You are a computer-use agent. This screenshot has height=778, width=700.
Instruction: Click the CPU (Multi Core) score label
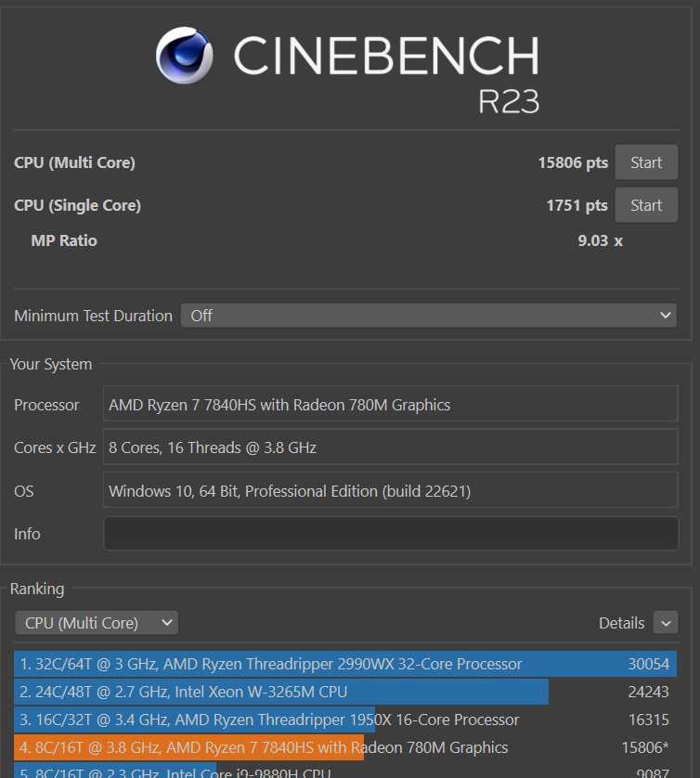[74, 162]
